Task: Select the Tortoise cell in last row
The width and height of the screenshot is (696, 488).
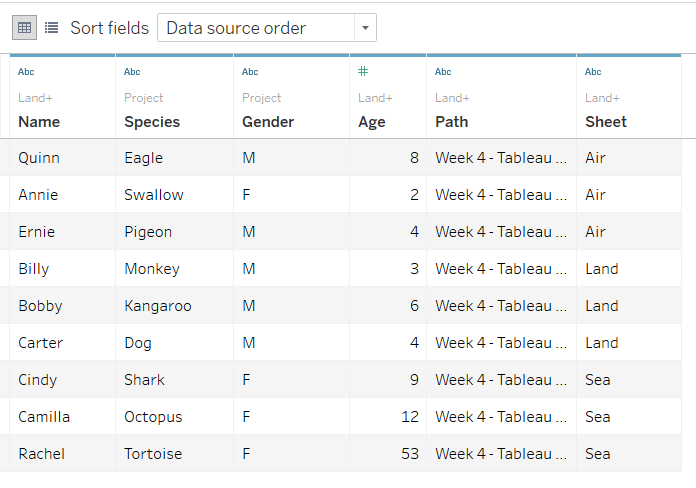Action: [x=153, y=454]
